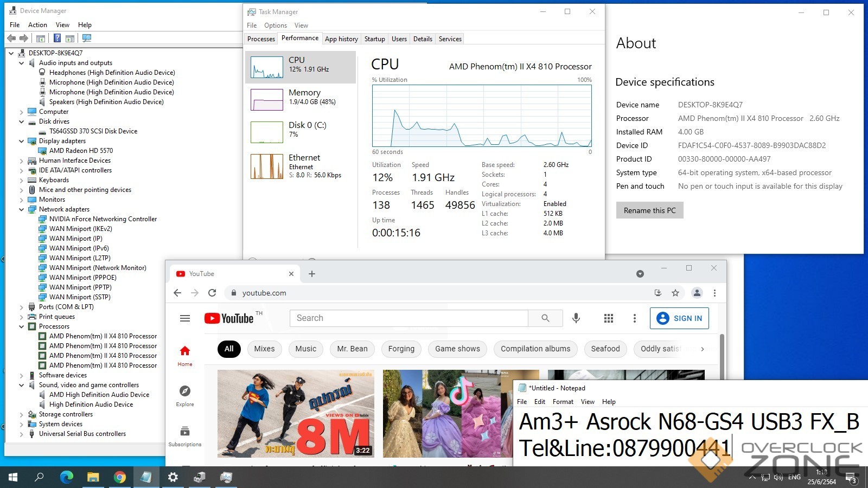
Task: Click YouTube search magnifier button
Action: 545,318
